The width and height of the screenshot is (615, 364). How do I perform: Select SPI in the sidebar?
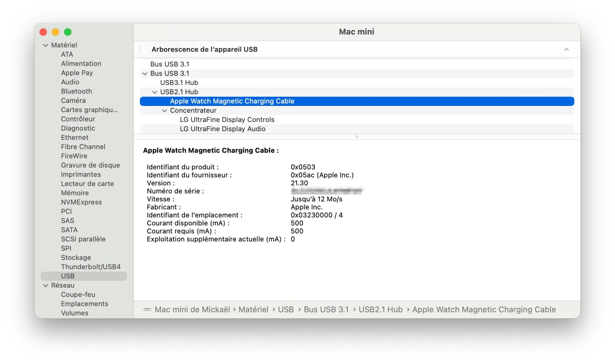pos(66,248)
